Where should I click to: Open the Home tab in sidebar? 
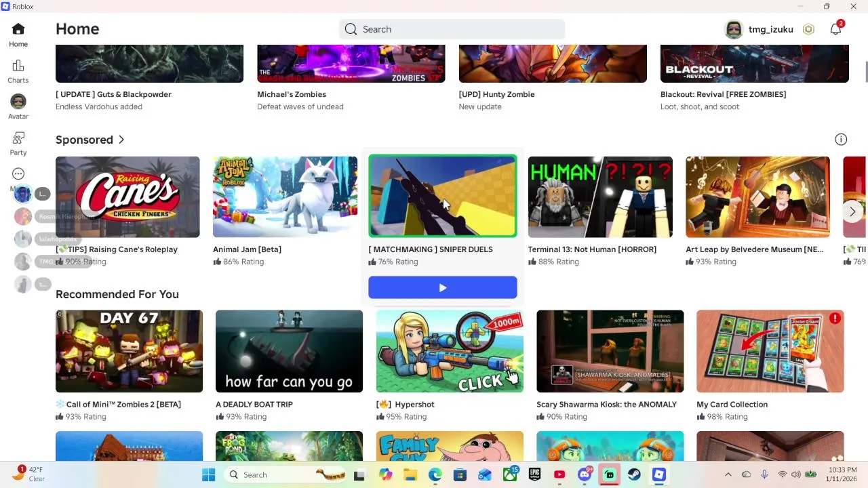pyautogui.click(x=18, y=35)
